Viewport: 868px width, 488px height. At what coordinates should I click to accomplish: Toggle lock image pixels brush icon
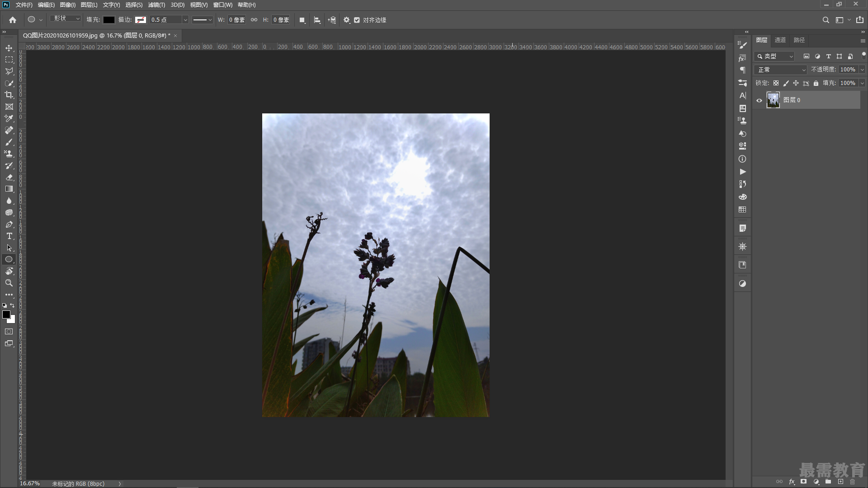tap(786, 83)
